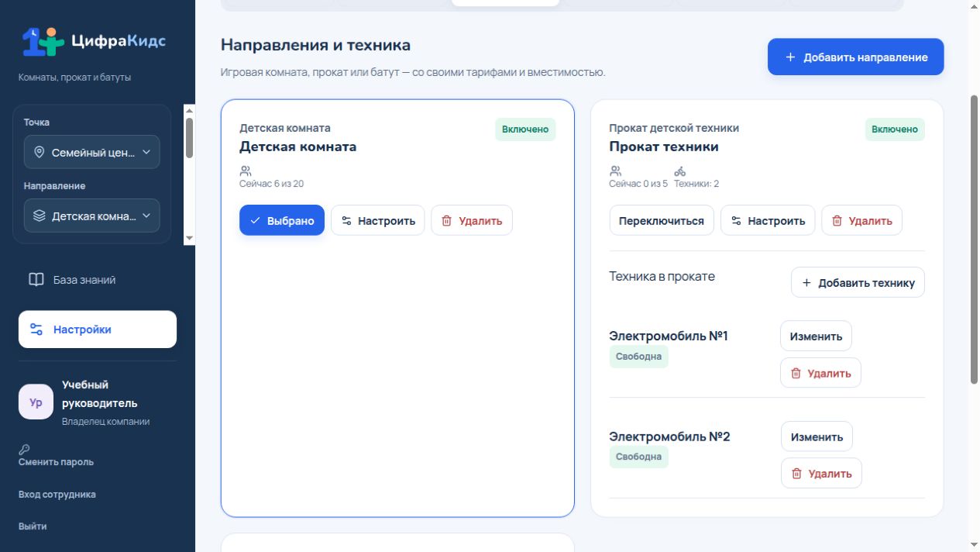Click the book icon beside База знаний
980x552 pixels.
click(36, 280)
